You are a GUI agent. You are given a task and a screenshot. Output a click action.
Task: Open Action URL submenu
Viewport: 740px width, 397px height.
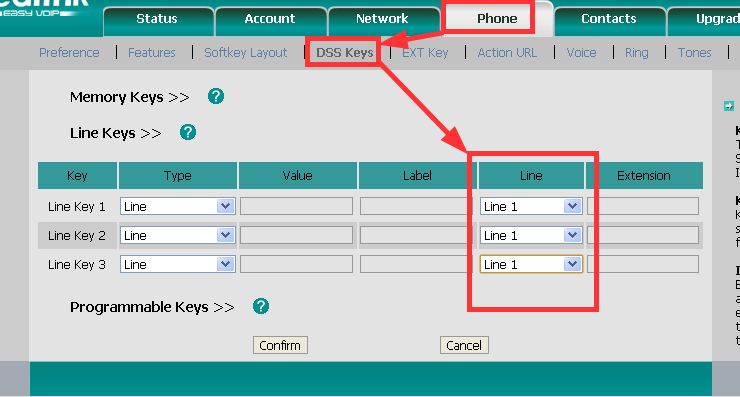click(507, 52)
